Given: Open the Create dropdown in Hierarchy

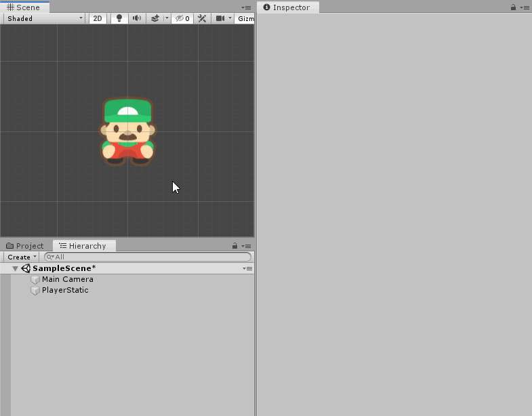Looking at the screenshot, I should (x=22, y=257).
